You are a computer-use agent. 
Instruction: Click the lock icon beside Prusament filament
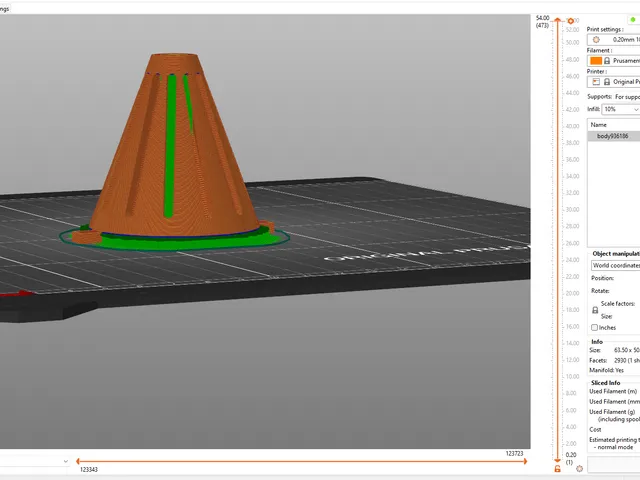(x=607, y=60)
